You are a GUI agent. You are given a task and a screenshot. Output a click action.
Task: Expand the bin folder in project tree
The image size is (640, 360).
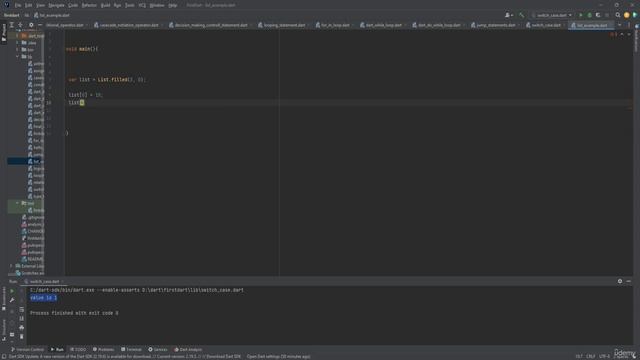point(18,49)
